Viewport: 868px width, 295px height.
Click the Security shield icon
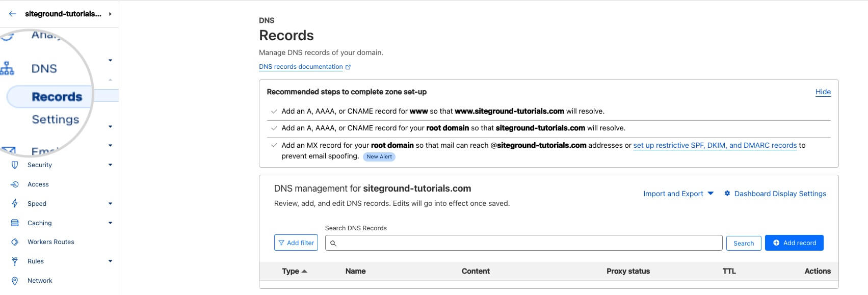click(15, 165)
